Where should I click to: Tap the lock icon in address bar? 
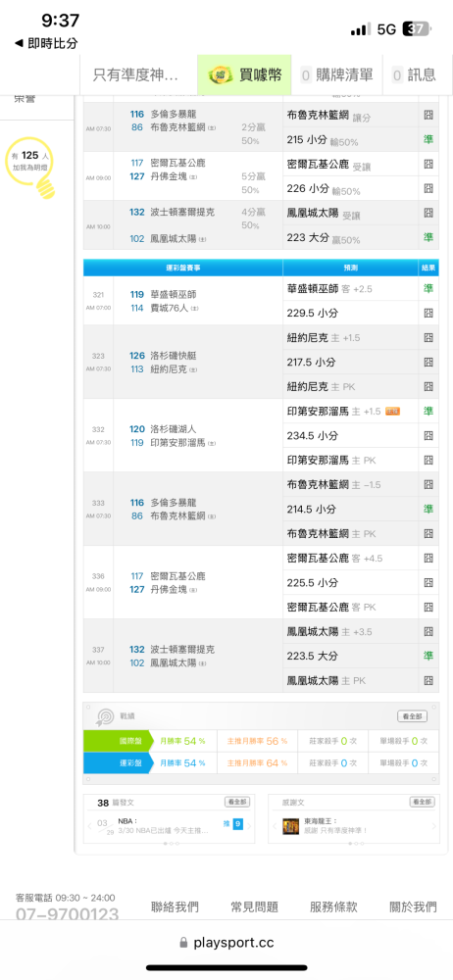point(183,943)
